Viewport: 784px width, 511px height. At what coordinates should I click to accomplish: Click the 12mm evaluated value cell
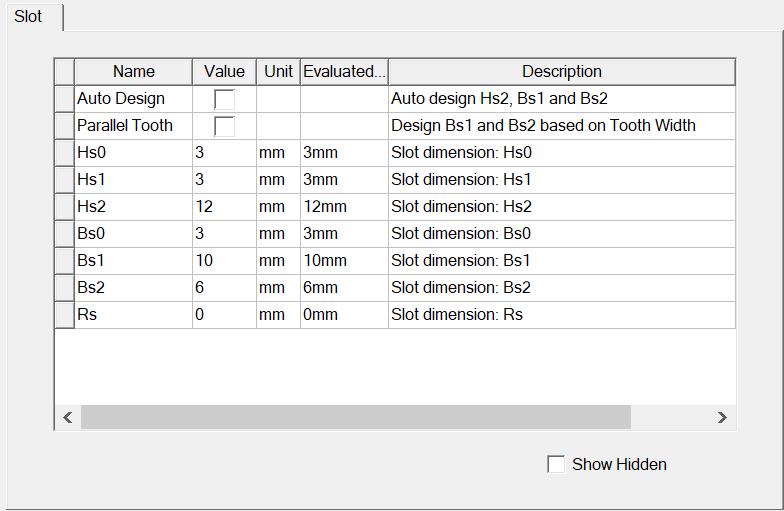coord(344,206)
